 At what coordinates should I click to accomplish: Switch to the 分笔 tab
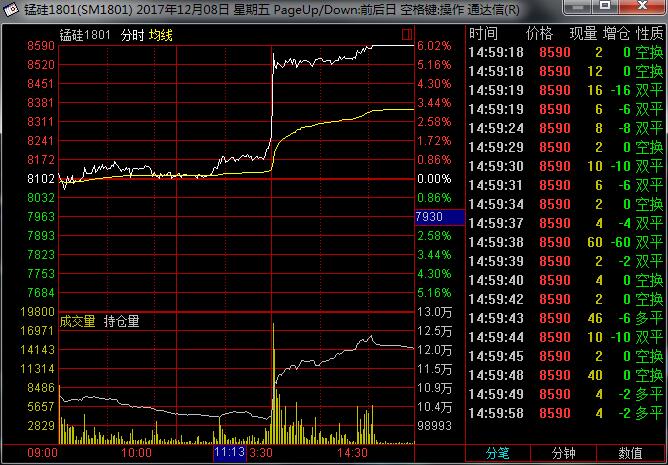point(499,453)
